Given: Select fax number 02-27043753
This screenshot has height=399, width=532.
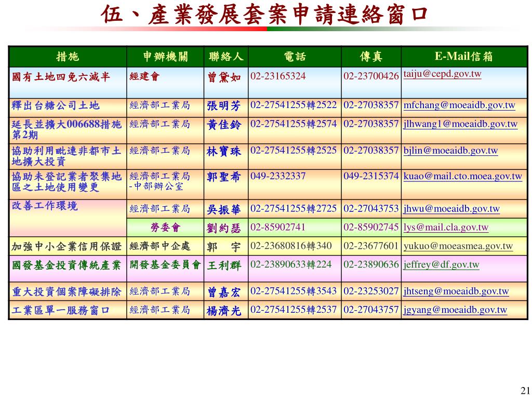Looking at the screenshot, I should click(x=371, y=208).
